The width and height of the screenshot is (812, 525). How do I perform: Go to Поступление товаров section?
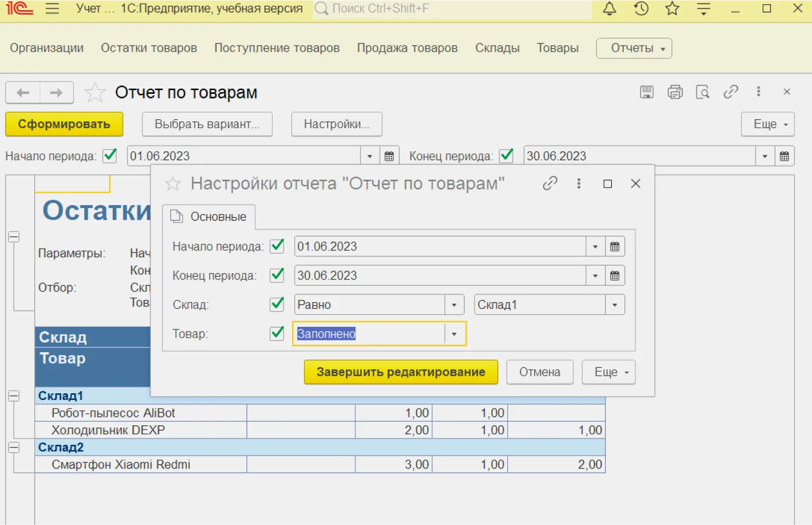click(277, 48)
